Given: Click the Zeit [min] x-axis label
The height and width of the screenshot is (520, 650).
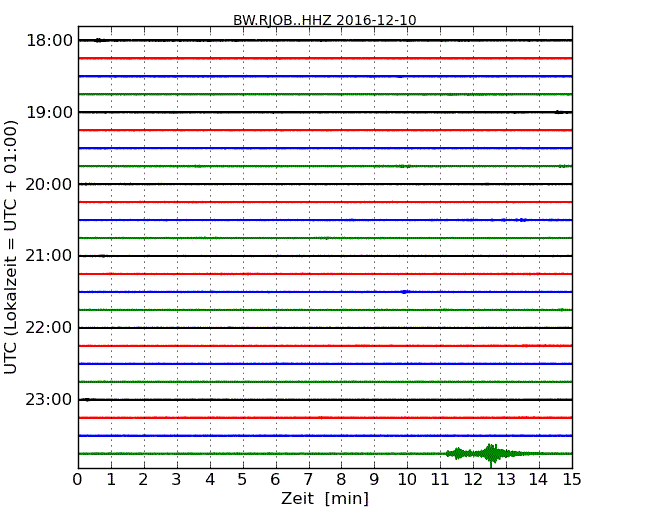Looking at the screenshot, I should (325, 498).
